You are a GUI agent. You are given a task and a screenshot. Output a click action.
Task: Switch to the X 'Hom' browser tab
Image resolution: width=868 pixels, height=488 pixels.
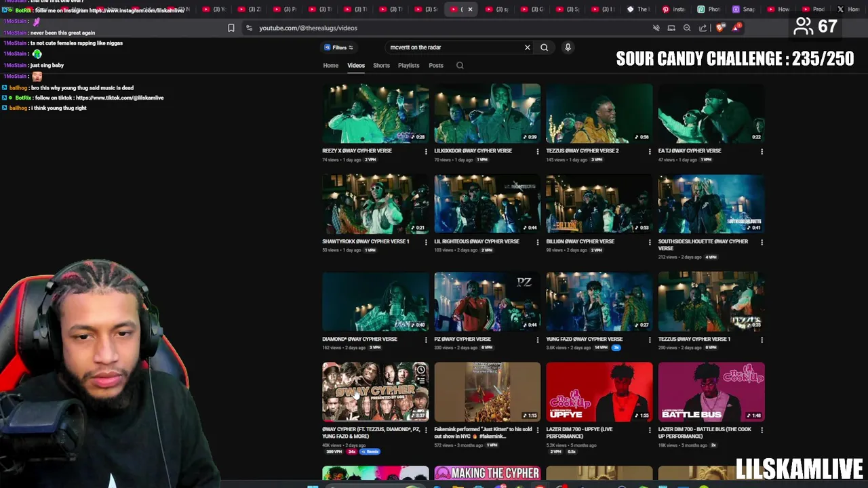(849, 9)
